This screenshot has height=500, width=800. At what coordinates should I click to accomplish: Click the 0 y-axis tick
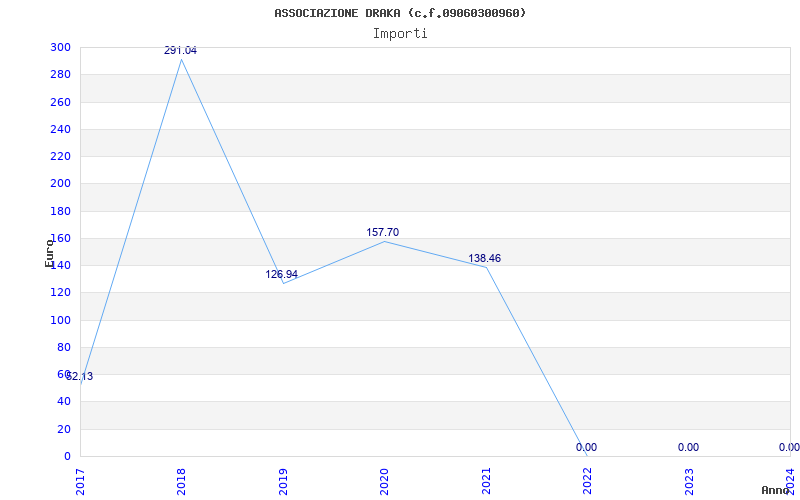click(67, 456)
